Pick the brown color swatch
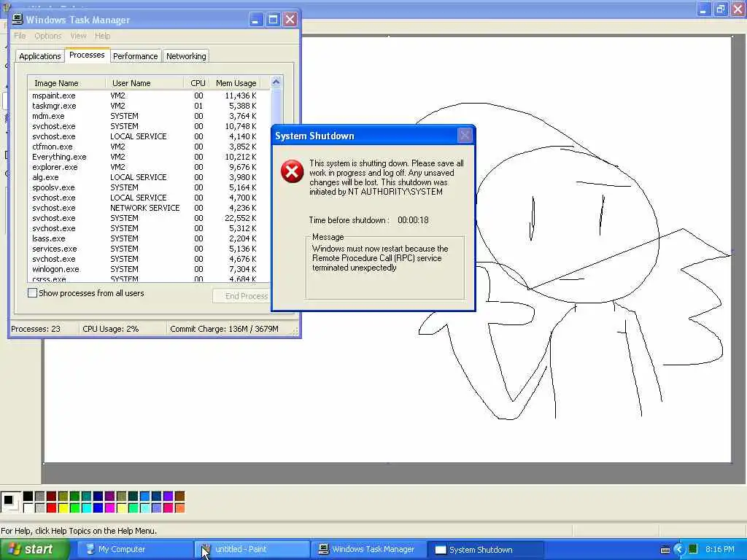This screenshot has height=560, width=747. pyautogui.click(x=179, y=497)
